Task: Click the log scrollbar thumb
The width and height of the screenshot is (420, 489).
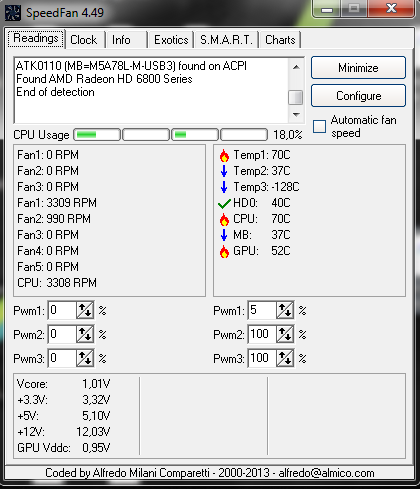Action: 296,97
